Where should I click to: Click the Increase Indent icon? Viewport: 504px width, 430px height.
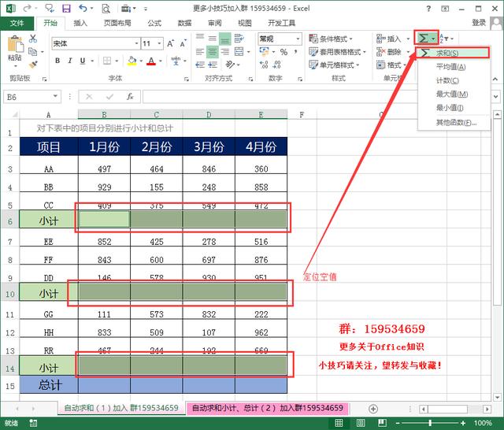click(213, 65)
